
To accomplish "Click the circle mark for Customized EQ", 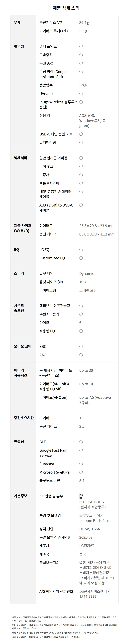I will (x=81, y=258).
